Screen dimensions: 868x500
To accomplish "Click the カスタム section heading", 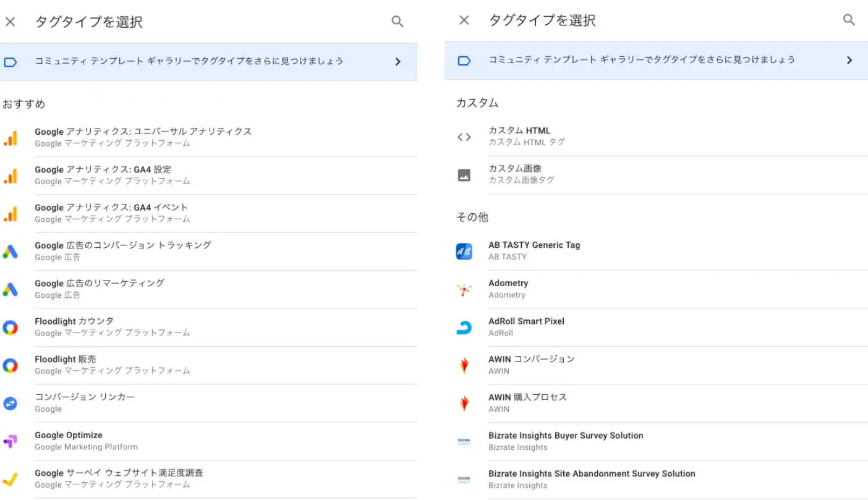I will tap(477, 103).
